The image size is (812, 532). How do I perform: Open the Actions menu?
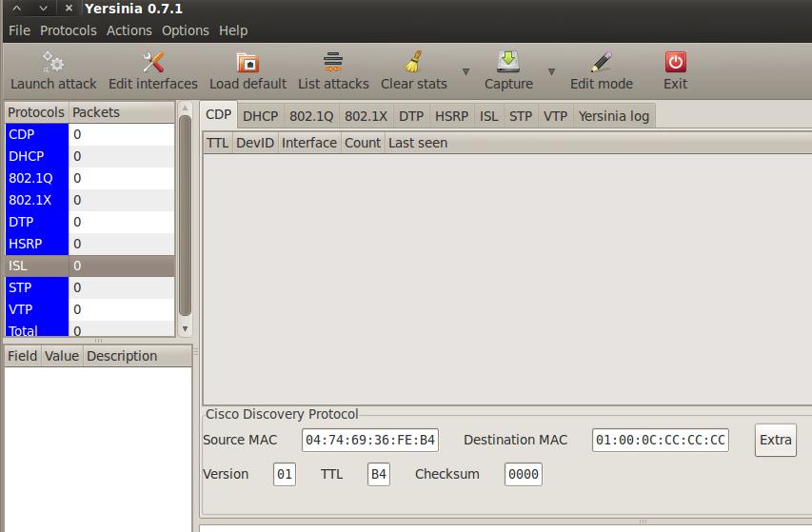129,30
